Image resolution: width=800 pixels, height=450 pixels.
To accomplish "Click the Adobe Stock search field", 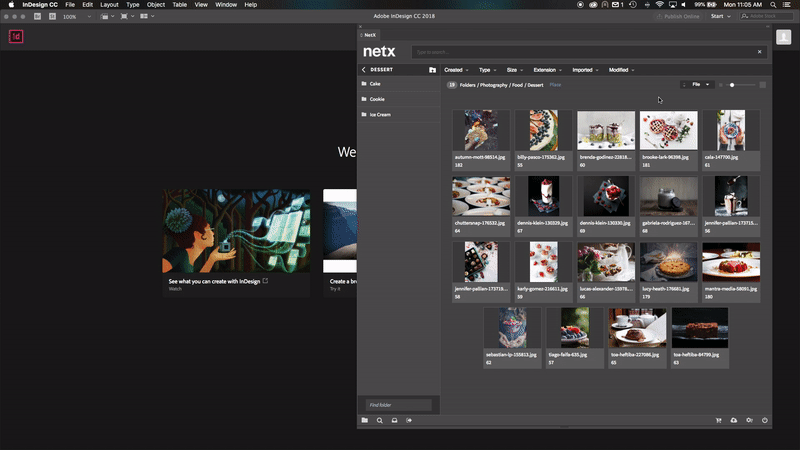I will click(x=765, y=16).
